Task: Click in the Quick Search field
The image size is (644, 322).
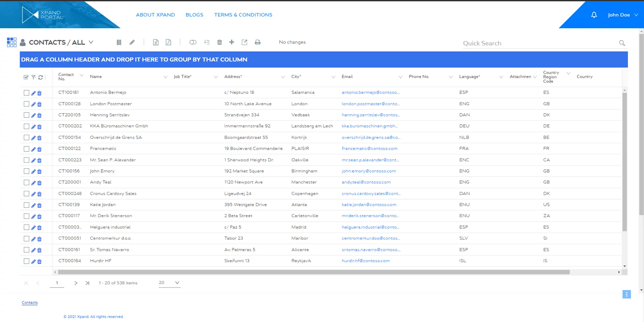Action: pyautogui.click(x=539, y=43)
